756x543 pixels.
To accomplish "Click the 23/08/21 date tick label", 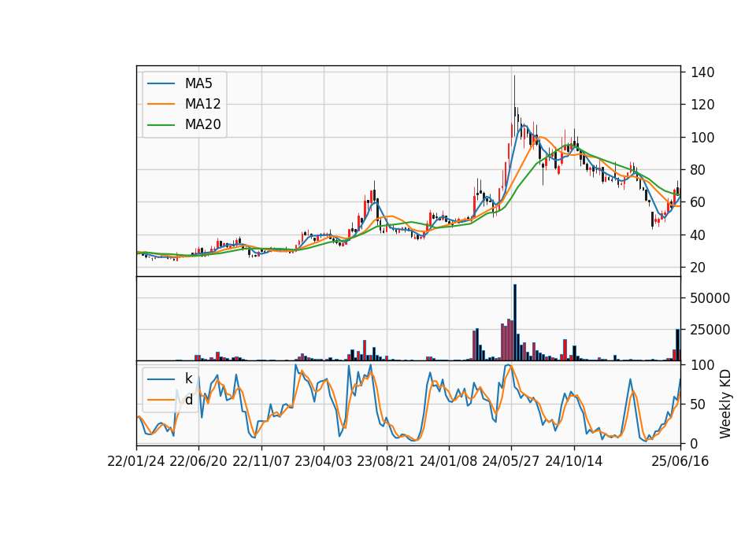I will [386, 461].
